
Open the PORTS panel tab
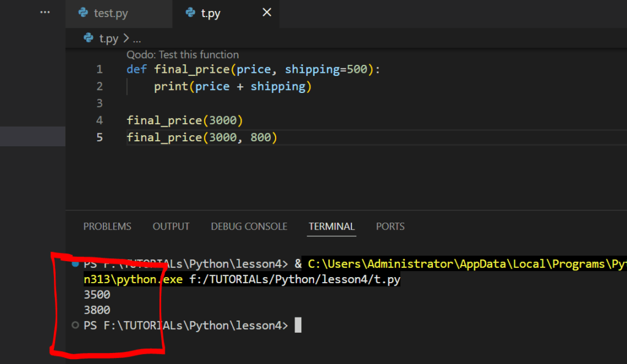[x=390, y=226]
